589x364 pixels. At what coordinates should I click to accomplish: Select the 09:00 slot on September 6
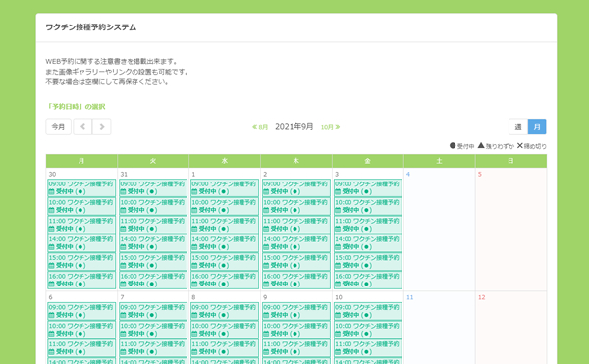tap(81, 311)
